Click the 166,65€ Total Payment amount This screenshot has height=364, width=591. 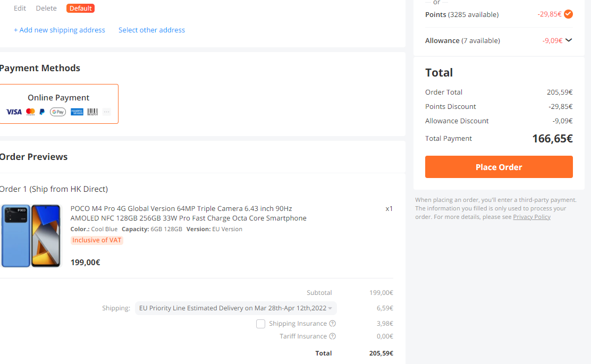point(553,139)
